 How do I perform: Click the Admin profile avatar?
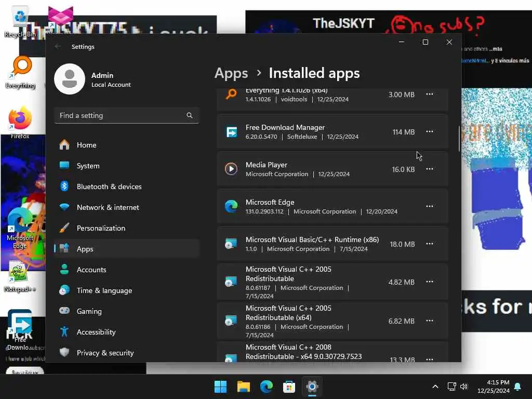(70, 79)
